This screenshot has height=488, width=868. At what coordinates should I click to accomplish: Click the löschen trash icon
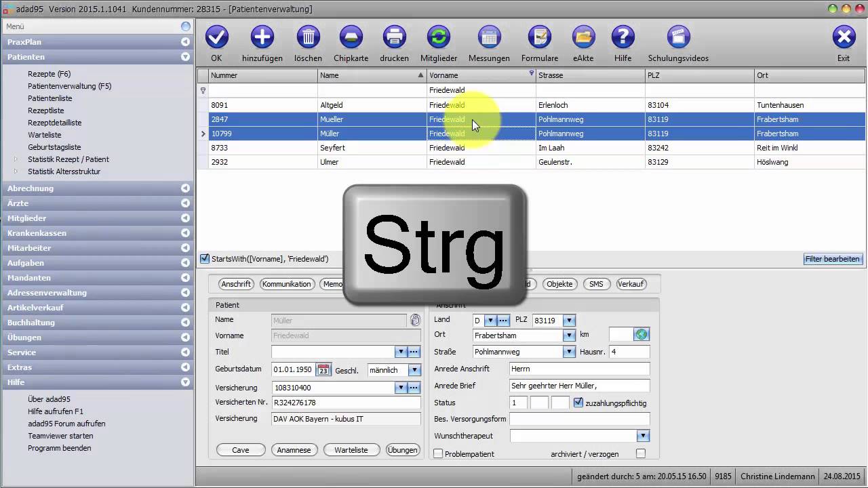coord(308,37)
